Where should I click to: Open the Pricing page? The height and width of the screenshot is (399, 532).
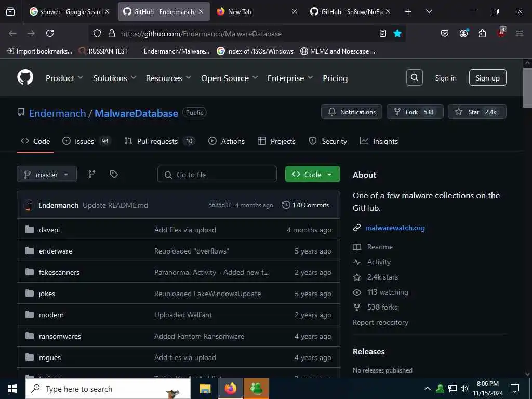tap(335, 78)
